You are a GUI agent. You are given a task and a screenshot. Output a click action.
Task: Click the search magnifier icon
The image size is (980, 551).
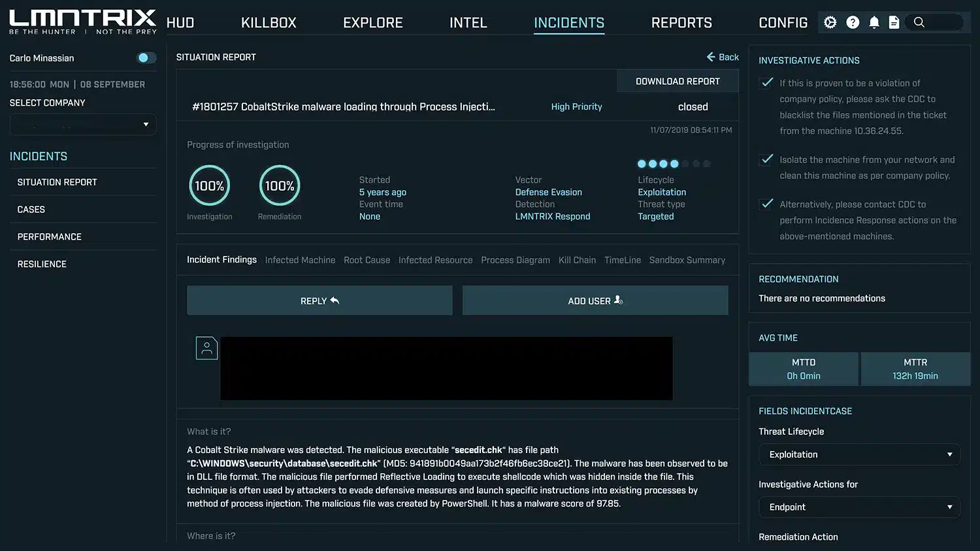(x=919, y=22)
